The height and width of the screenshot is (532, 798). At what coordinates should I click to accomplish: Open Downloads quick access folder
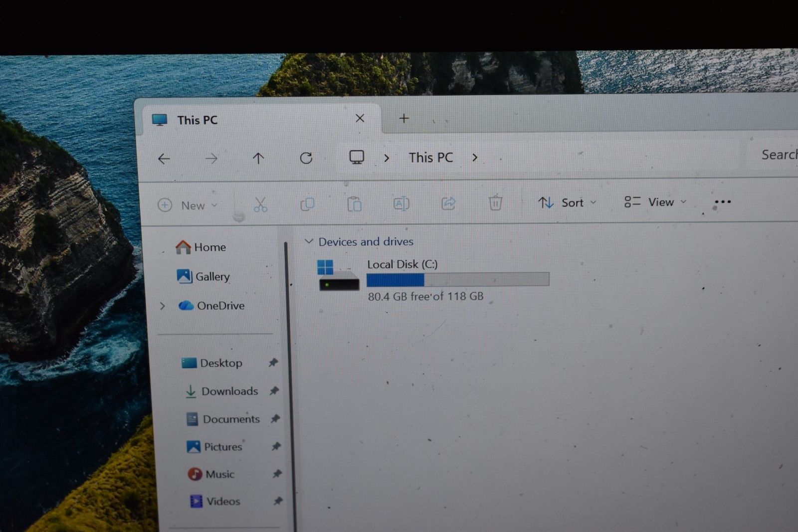click(222, 391)
